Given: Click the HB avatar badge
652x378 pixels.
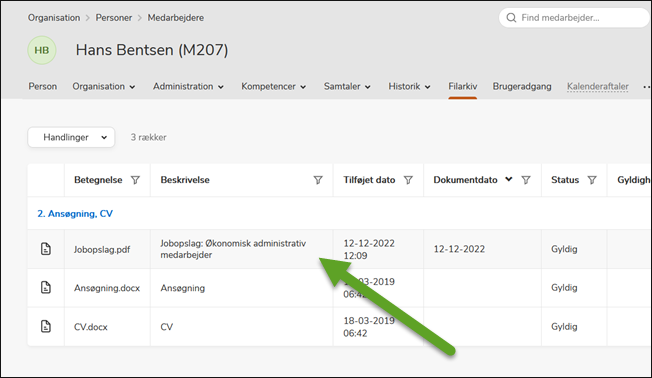Looking at the screenshot, I should click(x=42, y=50).
